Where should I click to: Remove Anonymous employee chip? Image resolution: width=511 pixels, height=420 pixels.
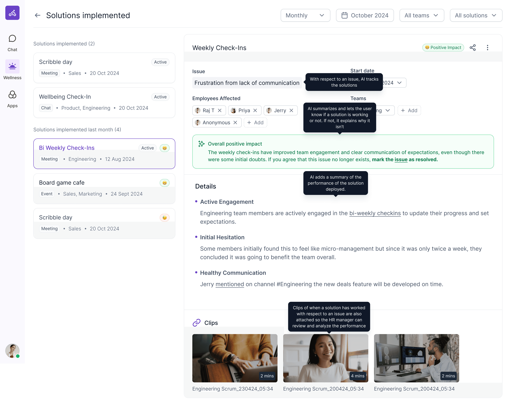235,122
